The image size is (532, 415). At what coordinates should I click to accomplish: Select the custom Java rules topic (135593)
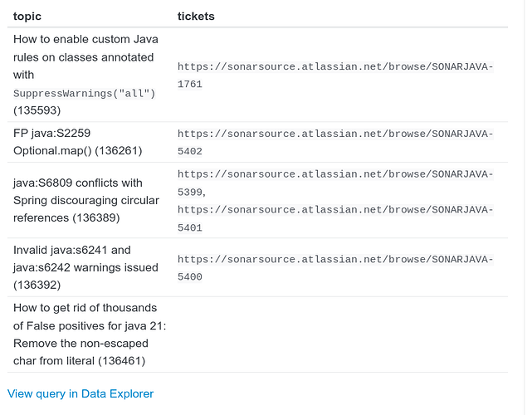coord(85,75)
